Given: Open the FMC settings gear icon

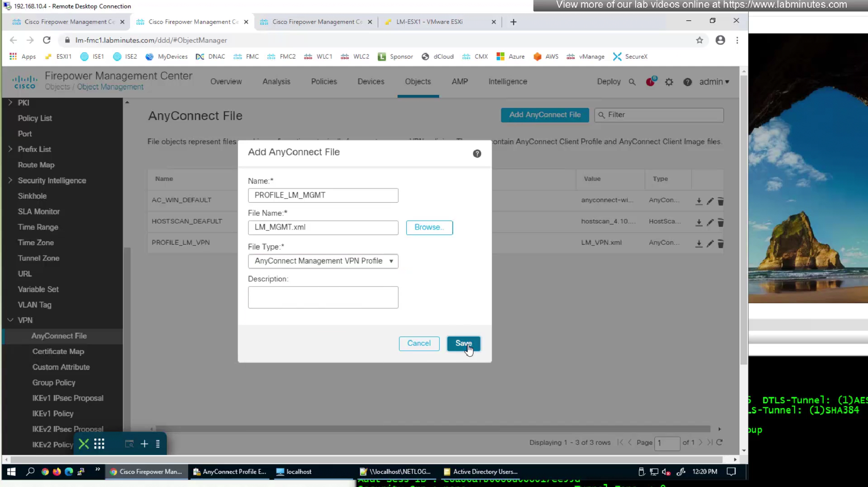Looking at the screenshot, I should click(669, 82).
